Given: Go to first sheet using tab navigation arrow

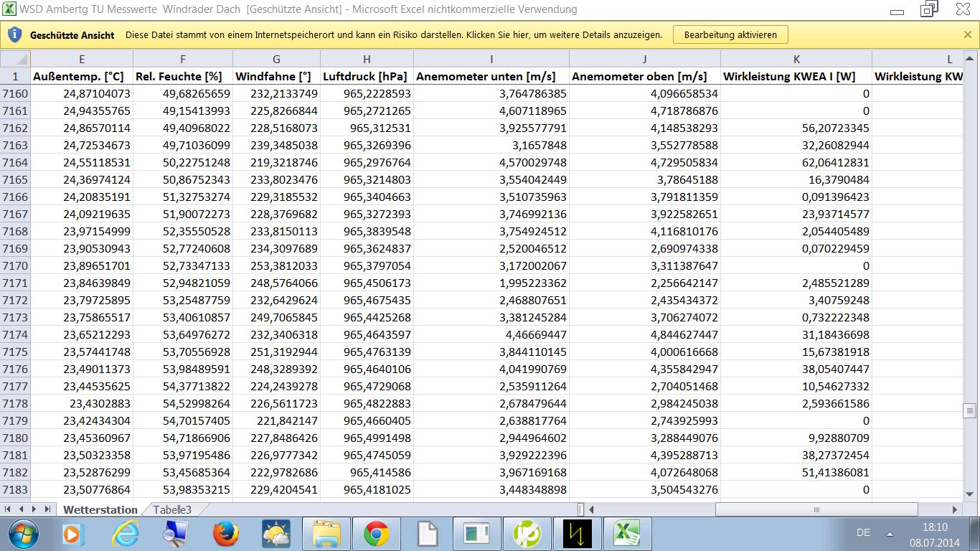Looking at the screenshot, I should tap(9, 509).
